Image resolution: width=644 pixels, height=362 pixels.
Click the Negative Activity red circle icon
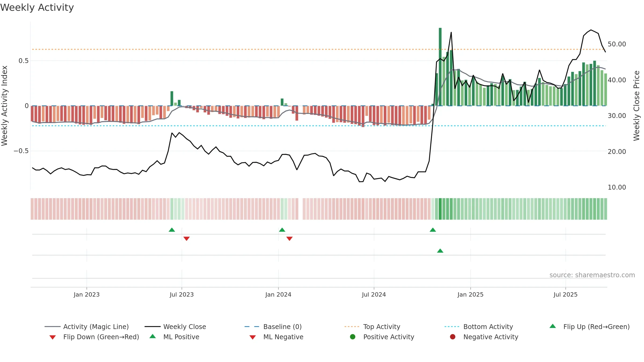[453, 337]
